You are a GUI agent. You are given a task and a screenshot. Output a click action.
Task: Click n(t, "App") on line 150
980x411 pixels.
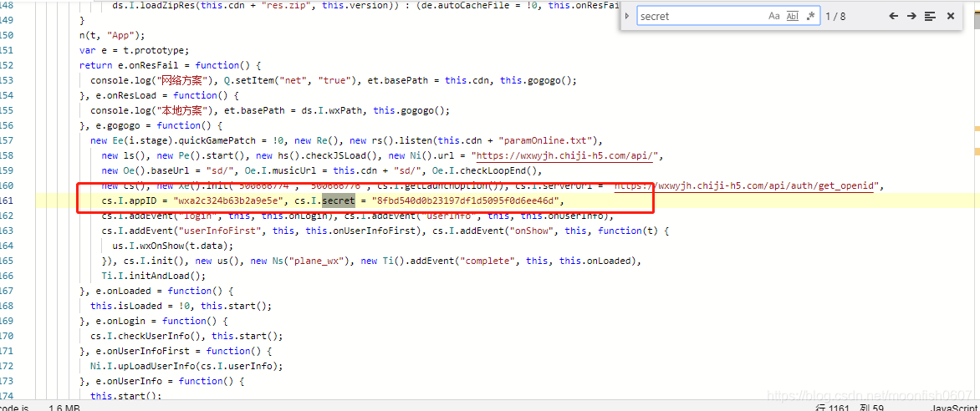112,36
